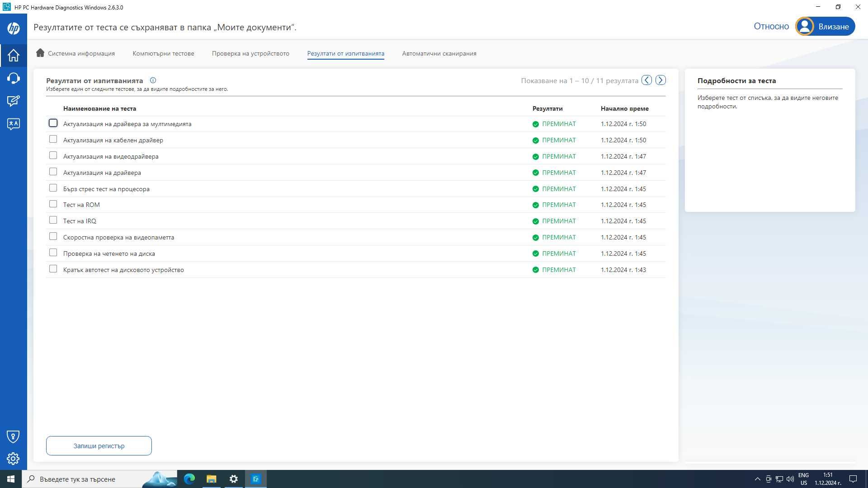Screen dimensions: 868x488
Task: Go to previous results page arrow
Action: click(x=646, y=80)
